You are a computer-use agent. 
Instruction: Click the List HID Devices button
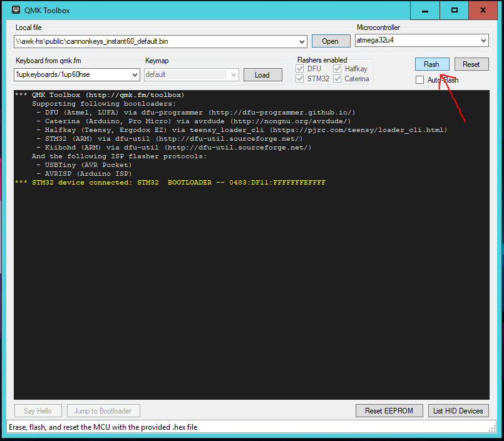[458, 411]
